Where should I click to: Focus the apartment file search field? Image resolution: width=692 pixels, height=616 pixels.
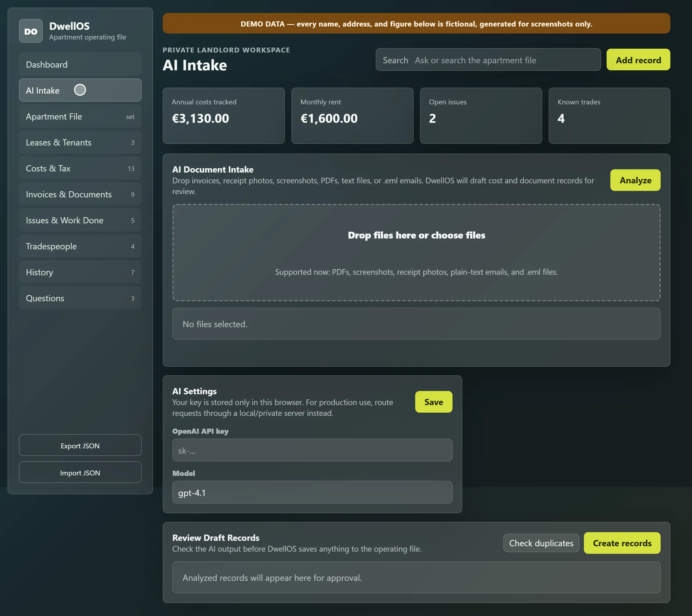click(x=488, y=60)
